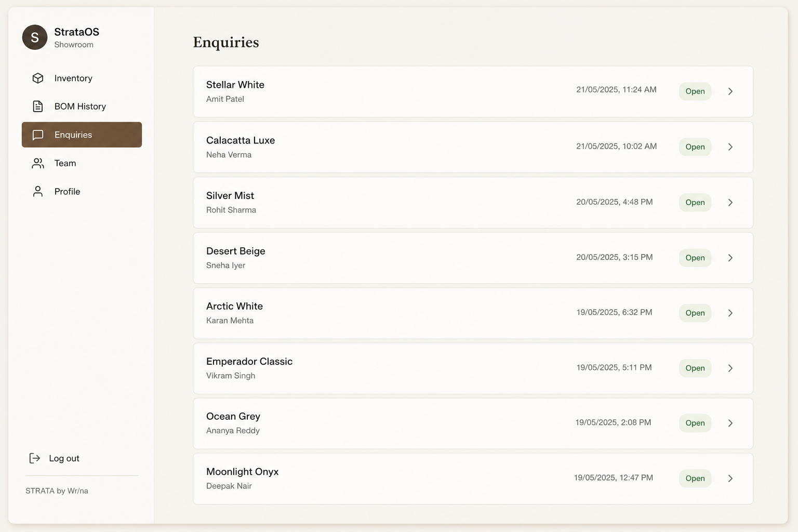Click the StrataOS logo avatar
The width and height of the screenshot is (798, 532).
(35, 37)
